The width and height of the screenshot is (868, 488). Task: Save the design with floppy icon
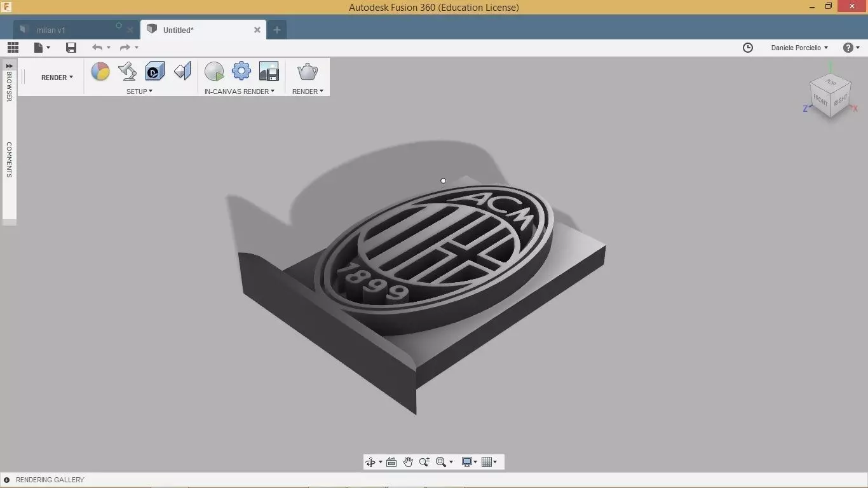(x=71, y=48)
